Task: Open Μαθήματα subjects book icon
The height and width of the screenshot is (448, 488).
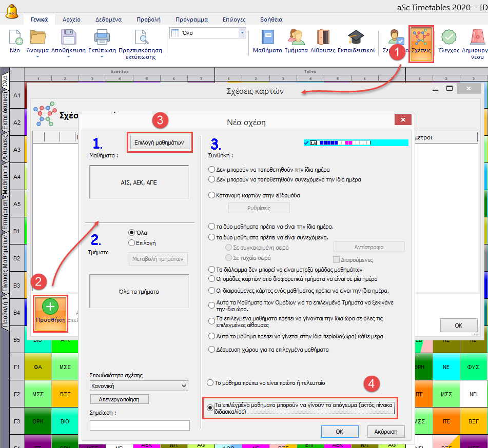Action: pyautogui.click(x=268, y=37)
